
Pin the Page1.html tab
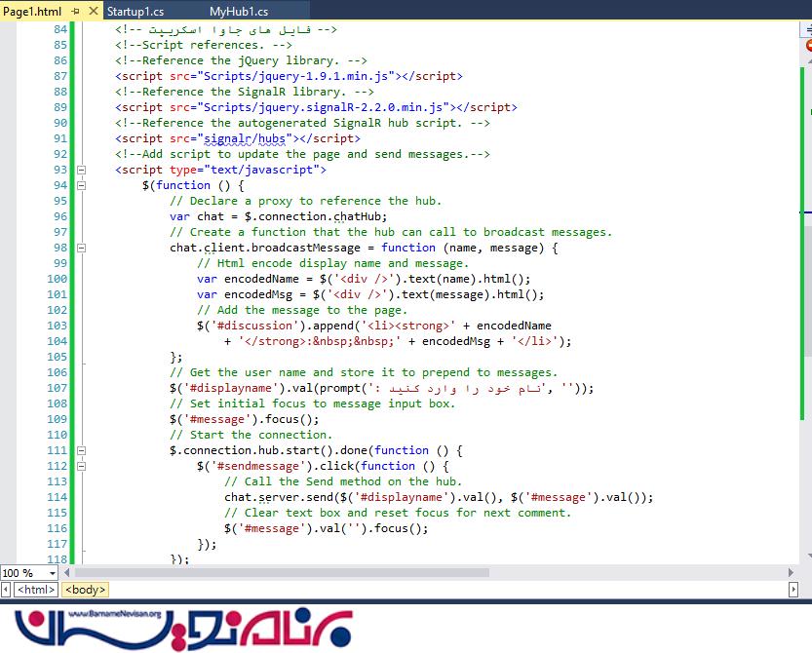(76, 12)
